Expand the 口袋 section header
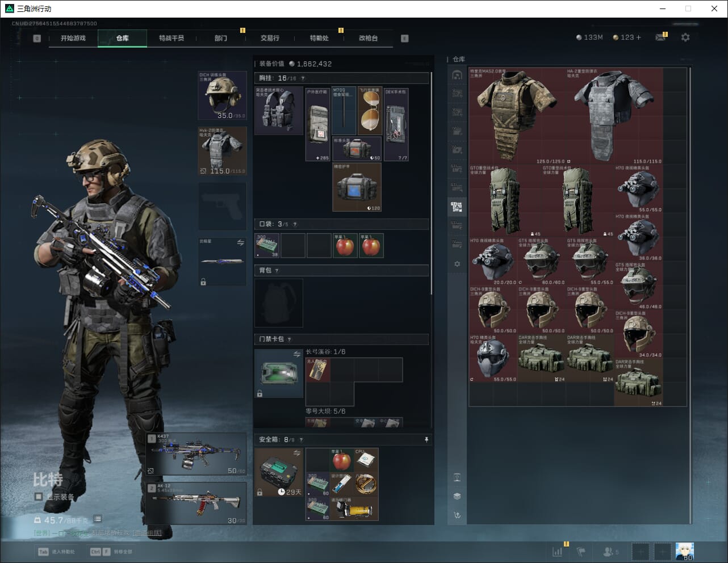The height and width of the screenshot is (563, 728). 341,224
